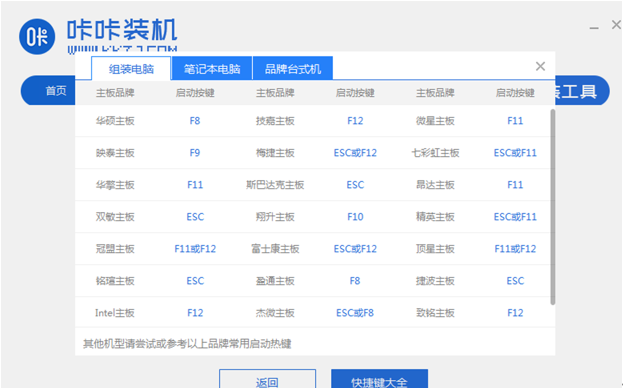Close the boot hotkey dialog
This screenshot has width=623, height=388.
540,66
